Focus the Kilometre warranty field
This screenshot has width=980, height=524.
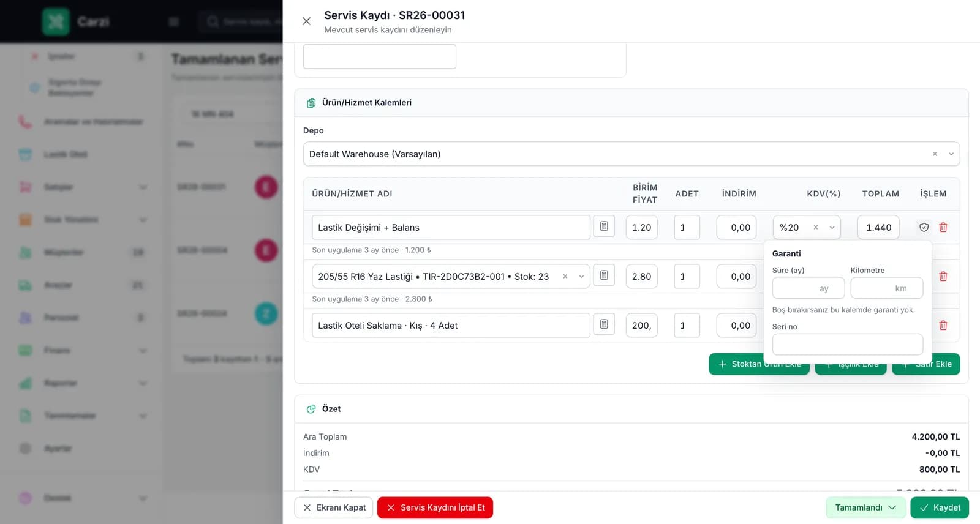(x=886, y=288)
